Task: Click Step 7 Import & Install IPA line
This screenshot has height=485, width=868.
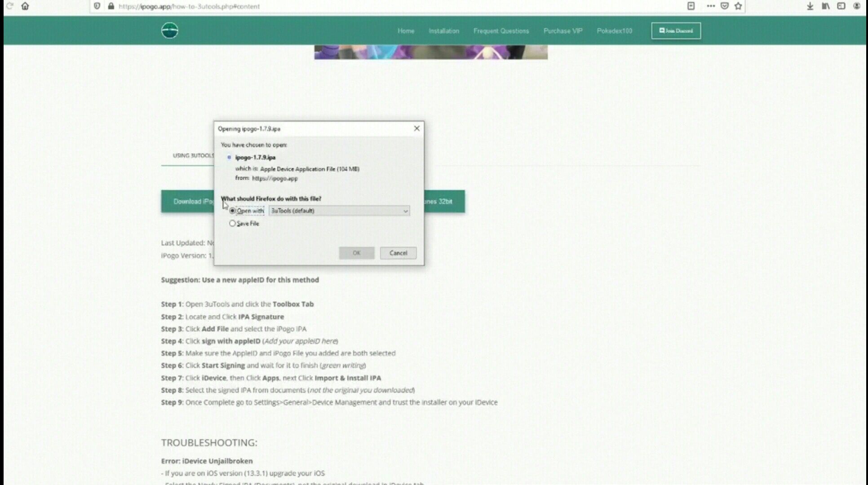Action: coord(271,378)
